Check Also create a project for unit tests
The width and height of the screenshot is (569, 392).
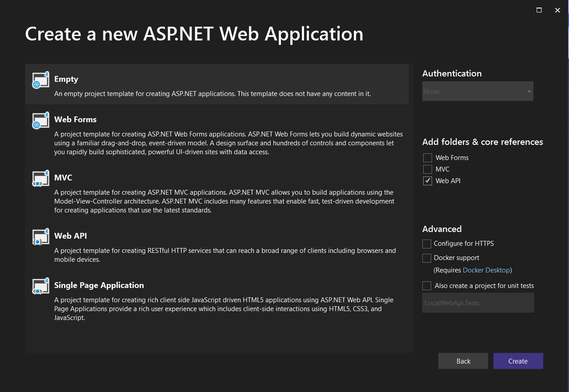pyautogui.click(x=427, y=286)
